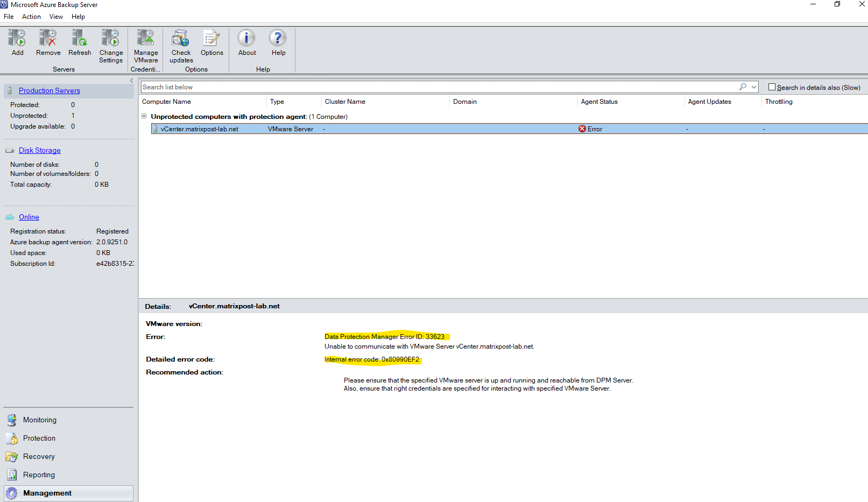Image resolution: width=868 pixels, height=502 pixels.
Task: Open the Disk Storage link
Action: point(40,151)
